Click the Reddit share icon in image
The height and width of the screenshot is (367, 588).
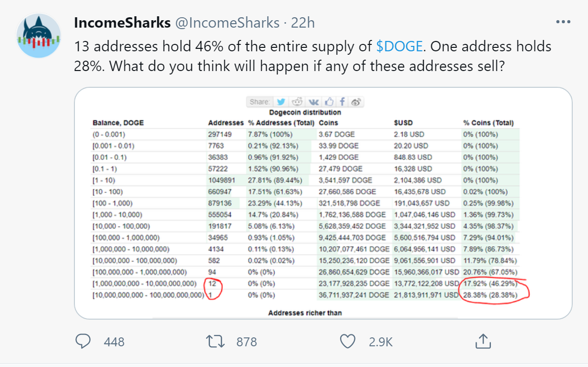pyautogui.click(x=297, y=102)
